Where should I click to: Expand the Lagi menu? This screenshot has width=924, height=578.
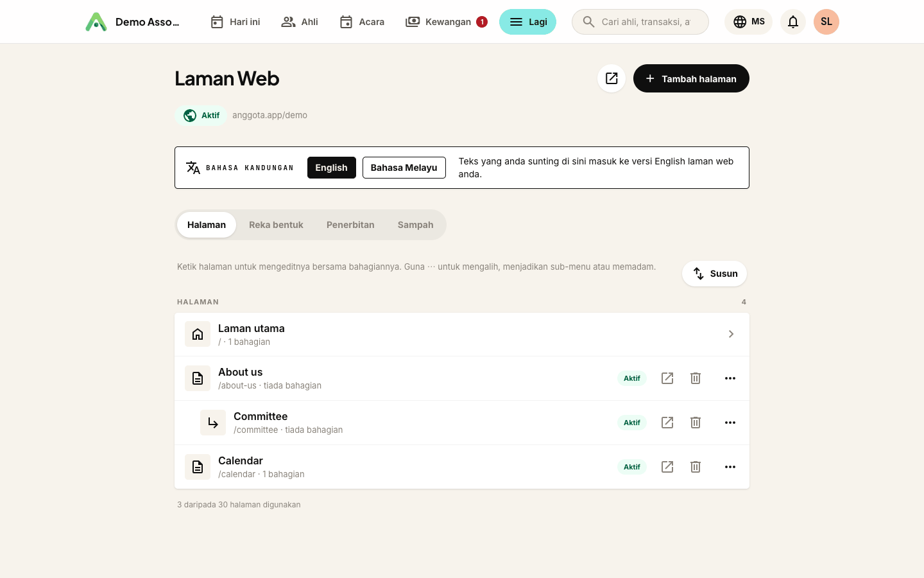click(x=527, y=22)
